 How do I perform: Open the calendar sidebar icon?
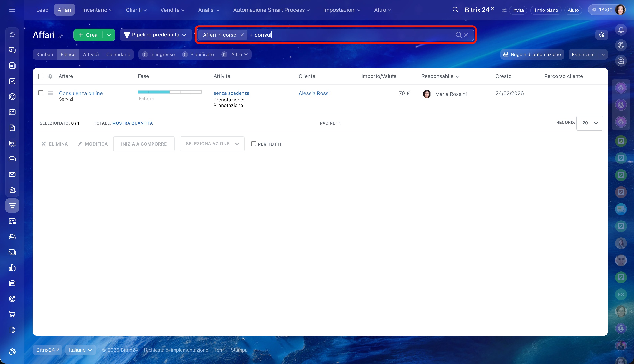12,112
